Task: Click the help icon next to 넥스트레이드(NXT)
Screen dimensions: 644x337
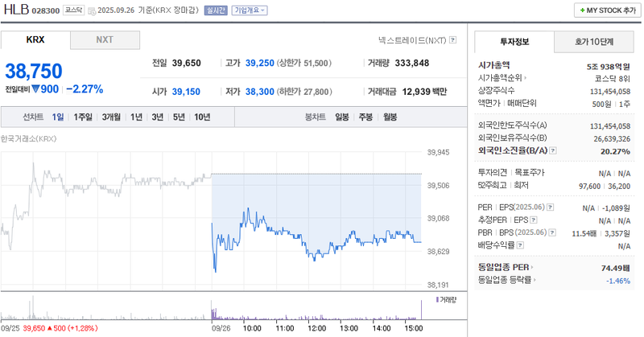Action: click(x=452, y=40)
